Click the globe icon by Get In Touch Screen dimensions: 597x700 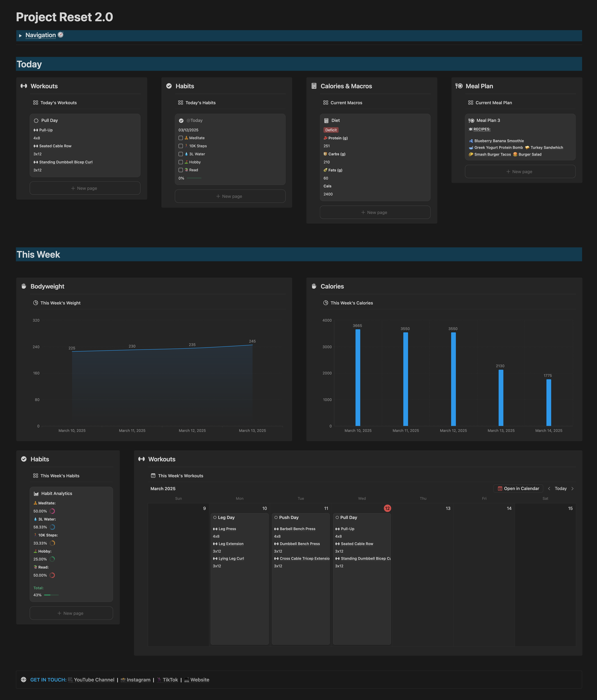[x=24, y=679]
